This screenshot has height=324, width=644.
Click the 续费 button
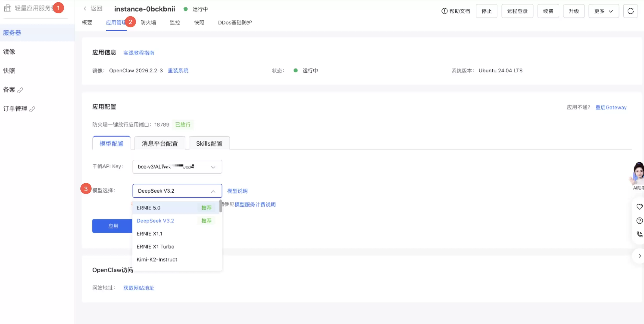[548, 11]
